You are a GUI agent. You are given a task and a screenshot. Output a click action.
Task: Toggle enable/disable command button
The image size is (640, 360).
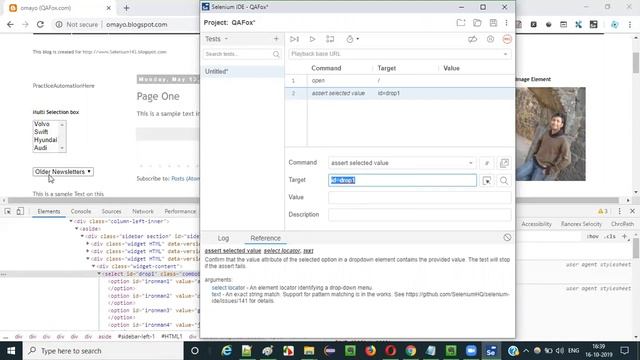487,163
